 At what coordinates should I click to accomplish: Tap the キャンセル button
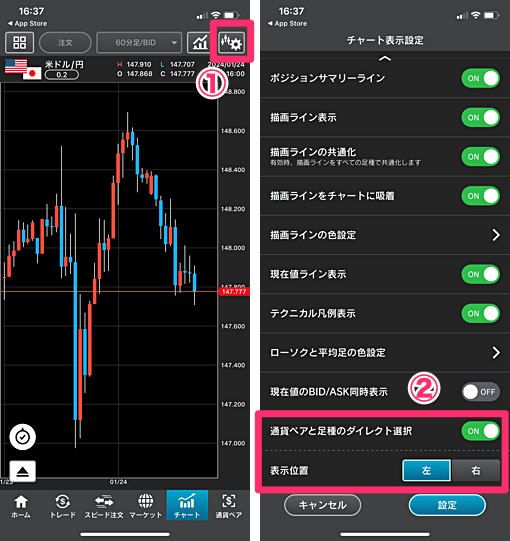(x=323, y=505)
